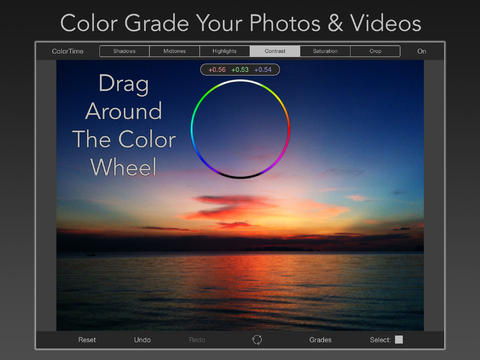Screen dimensions: 480x360
Task: Click the red +0.56 value
Action: 217,70
